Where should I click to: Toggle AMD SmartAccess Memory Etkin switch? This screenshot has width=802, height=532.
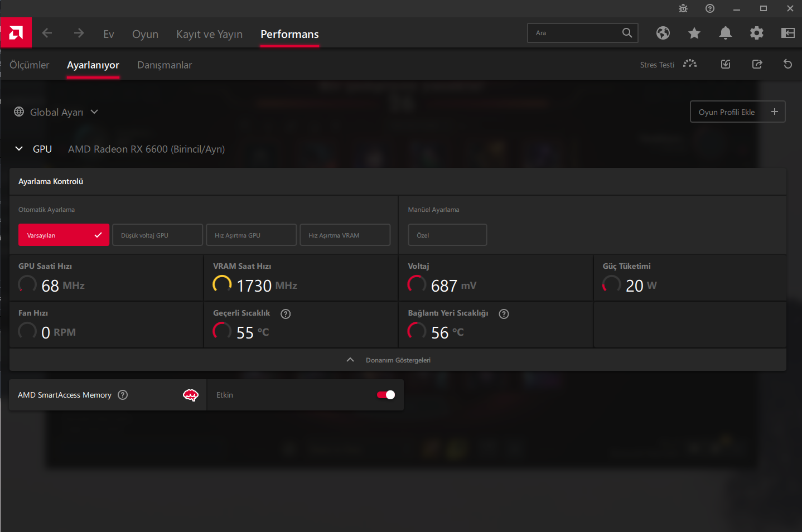(386, 395)
